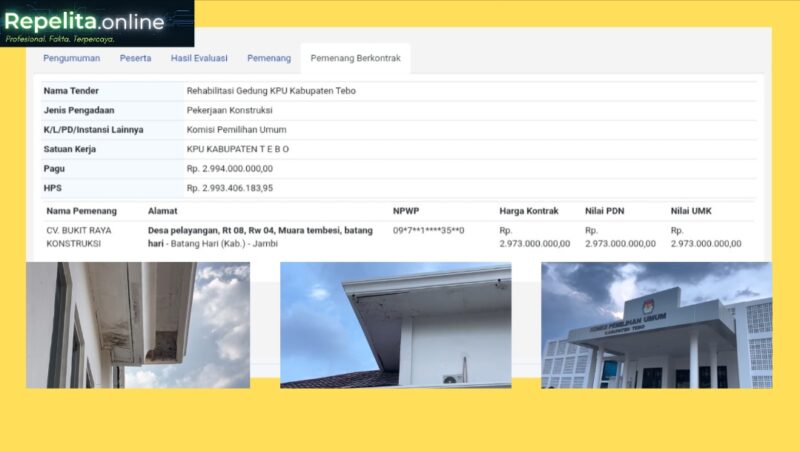800x451 pixels.
Task: Select the Pemenang tab
Action: point(269,58)
